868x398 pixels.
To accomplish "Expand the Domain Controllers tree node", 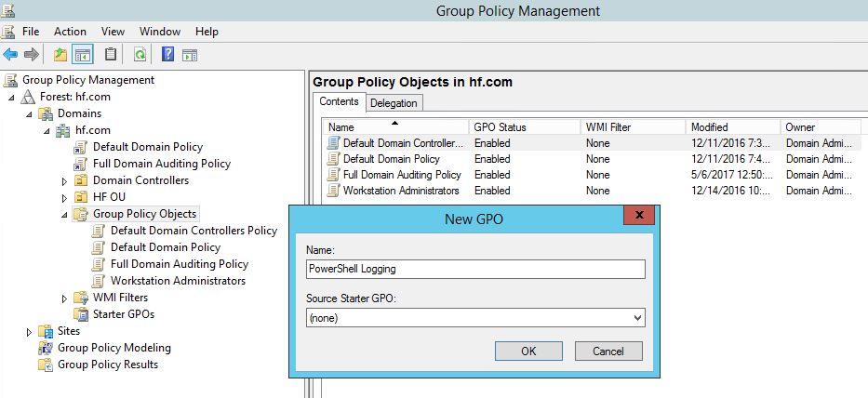I will click(x=65, y=180).
